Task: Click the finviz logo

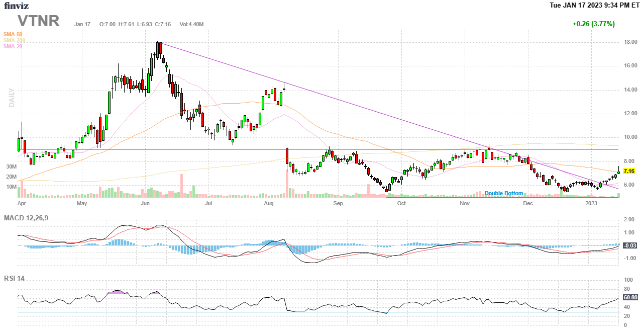Action: [17, 6]
